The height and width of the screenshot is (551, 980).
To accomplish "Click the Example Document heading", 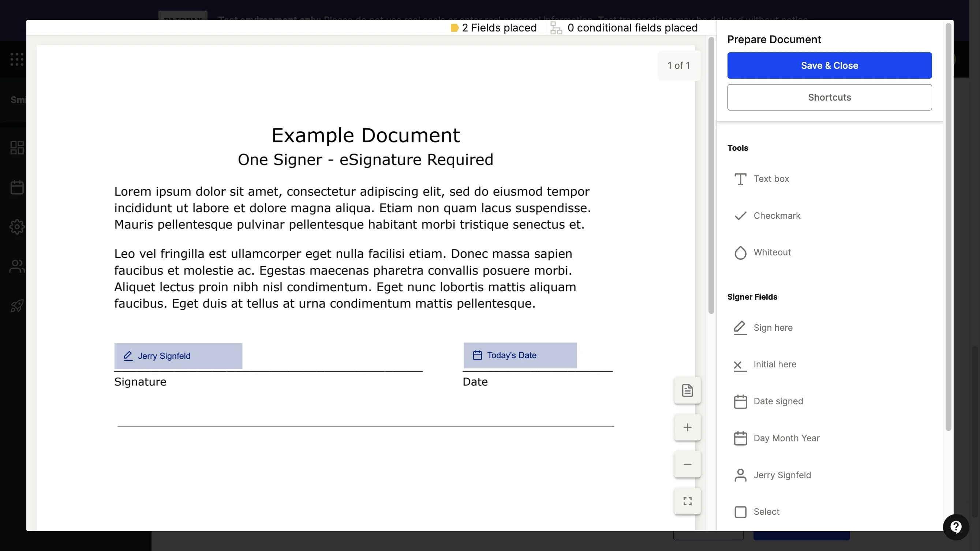I will 366,135.
